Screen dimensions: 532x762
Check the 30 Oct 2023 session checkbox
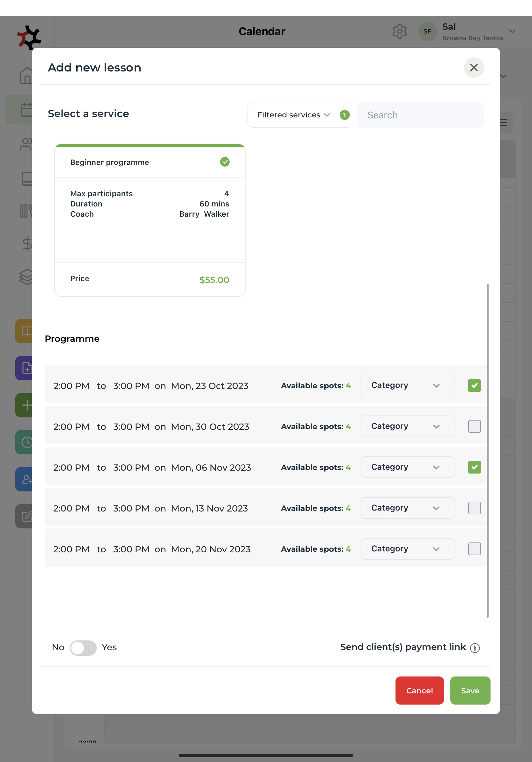pos(474,426)
